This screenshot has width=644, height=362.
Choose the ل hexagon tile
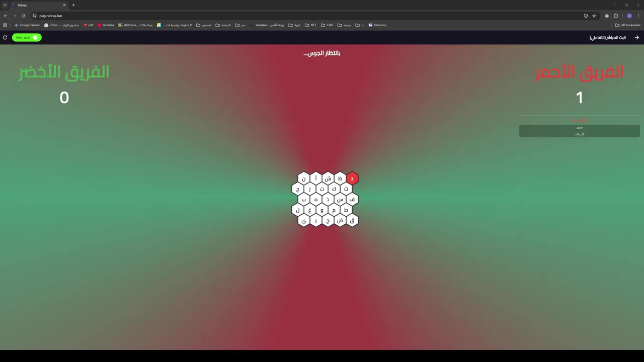(298, 210)
